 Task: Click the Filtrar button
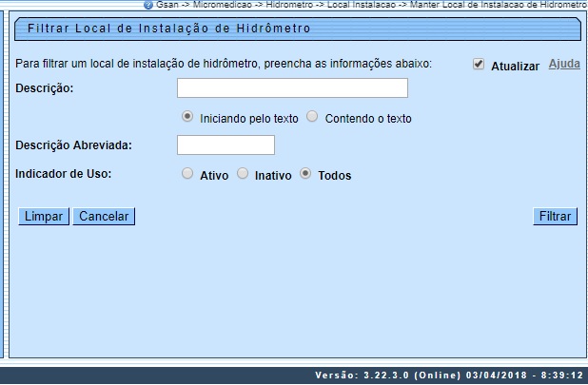555,217
